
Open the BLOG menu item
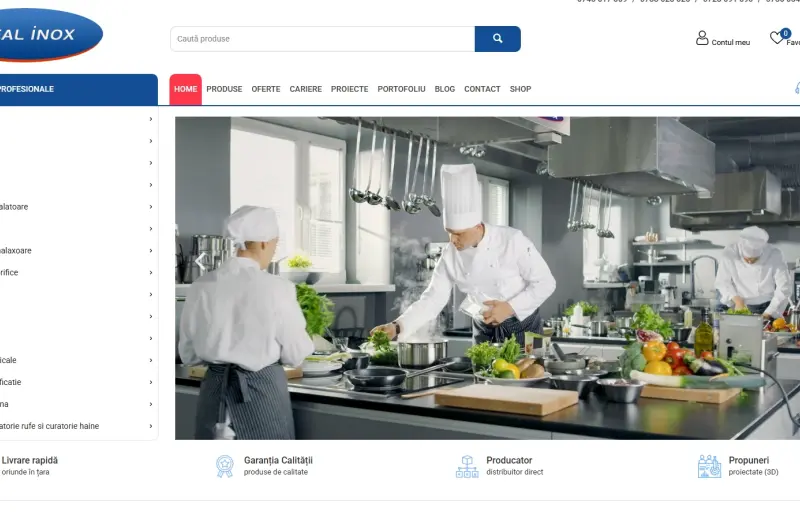[444, 89]
